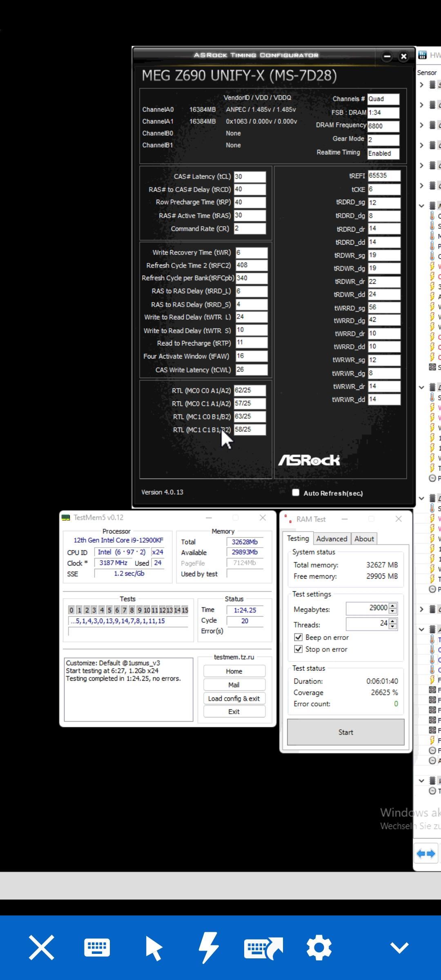Click the Refresh Cycle Time 2 (tRFC2) field
The width and height of the screenshot is (441, 980).
(252, 265)
